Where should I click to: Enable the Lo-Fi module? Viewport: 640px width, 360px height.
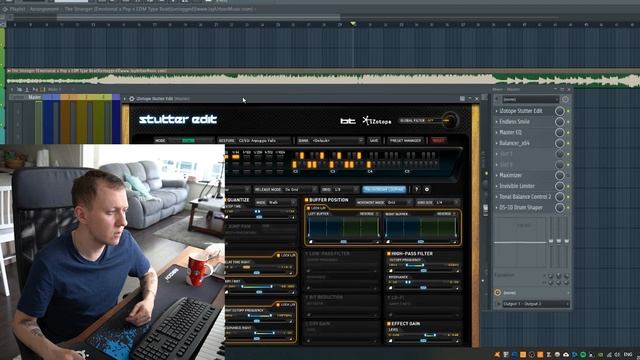click(388, 297)
